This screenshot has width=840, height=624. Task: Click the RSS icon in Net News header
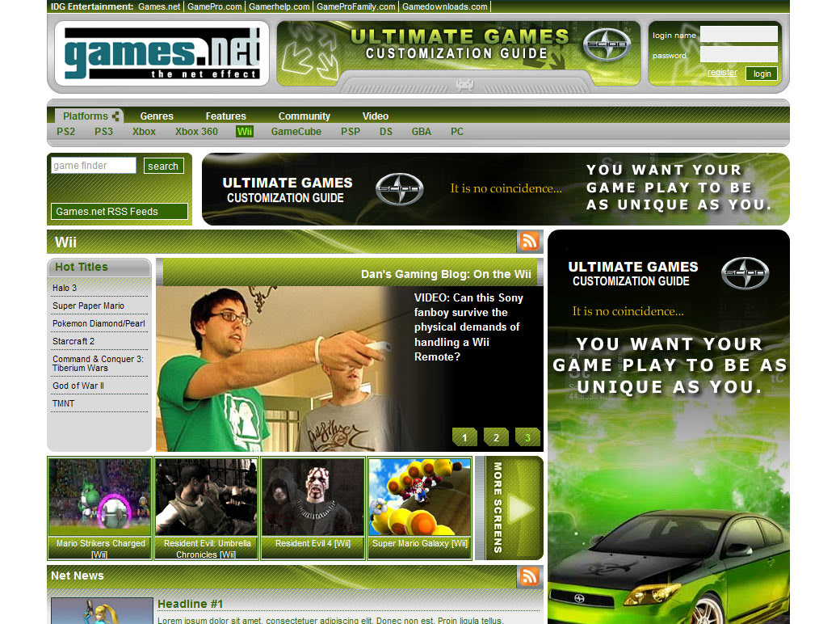point(529,576)
